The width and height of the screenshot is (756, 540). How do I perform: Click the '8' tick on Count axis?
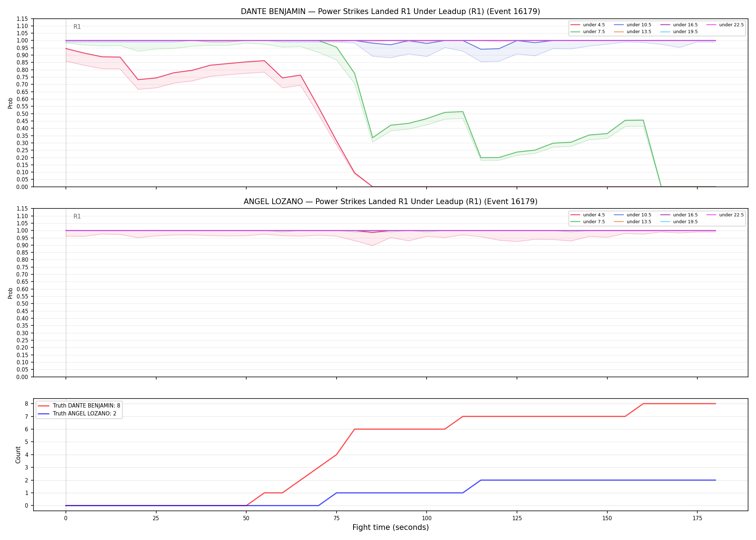(26, 404)
